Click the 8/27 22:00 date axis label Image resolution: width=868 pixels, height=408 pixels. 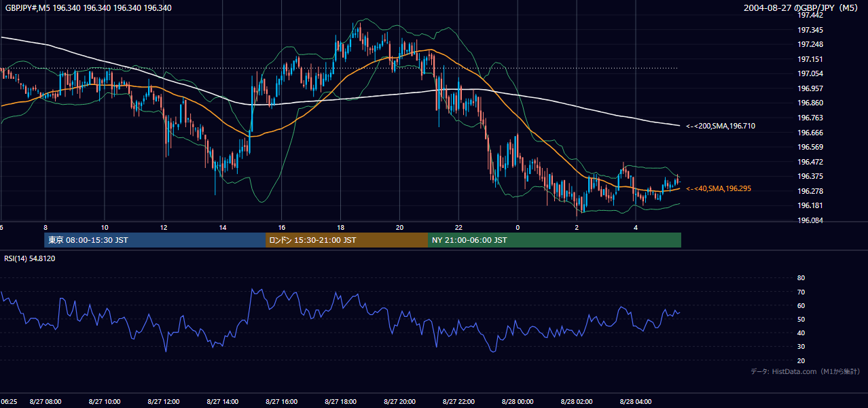(458, 402)
